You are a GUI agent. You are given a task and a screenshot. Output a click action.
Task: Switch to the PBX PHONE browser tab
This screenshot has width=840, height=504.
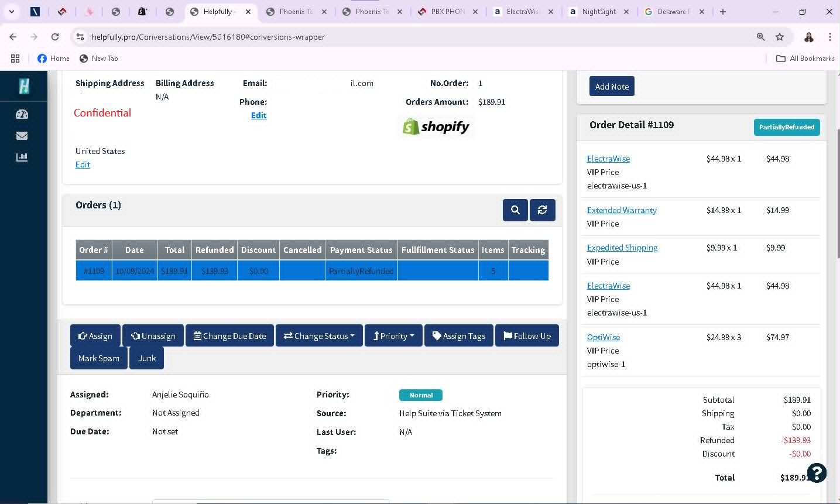(x=447, y=12)
